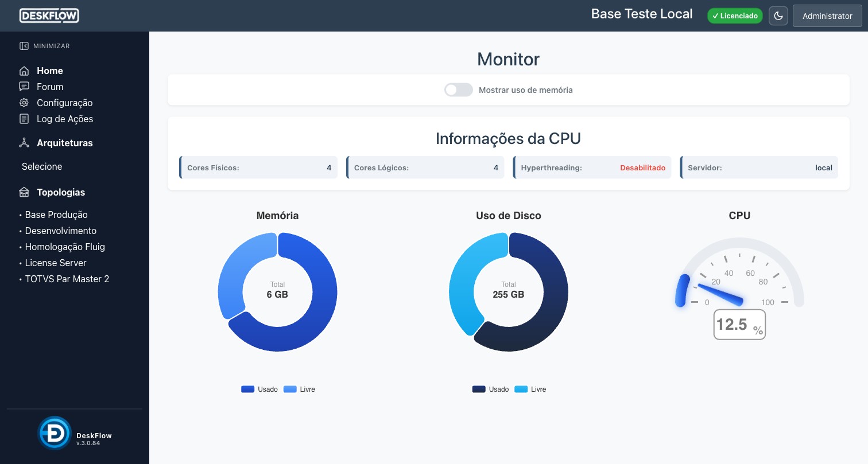Viewport: 868px width, 464px height.
Task: Select the Arquiteturas section heading
Action: pyautogui.click(x=65, y=143)
